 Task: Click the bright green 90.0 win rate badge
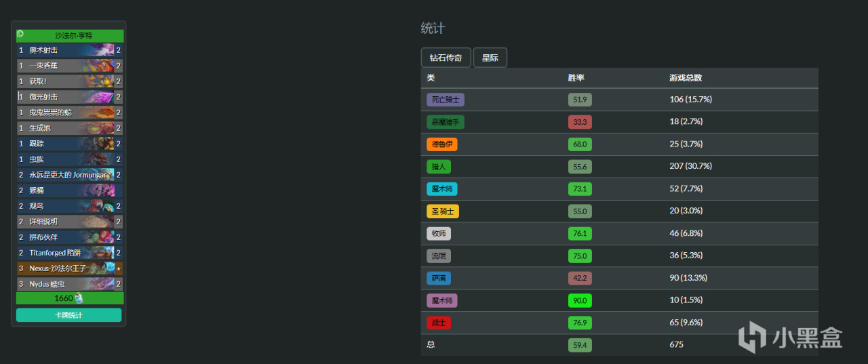point(580,300)
